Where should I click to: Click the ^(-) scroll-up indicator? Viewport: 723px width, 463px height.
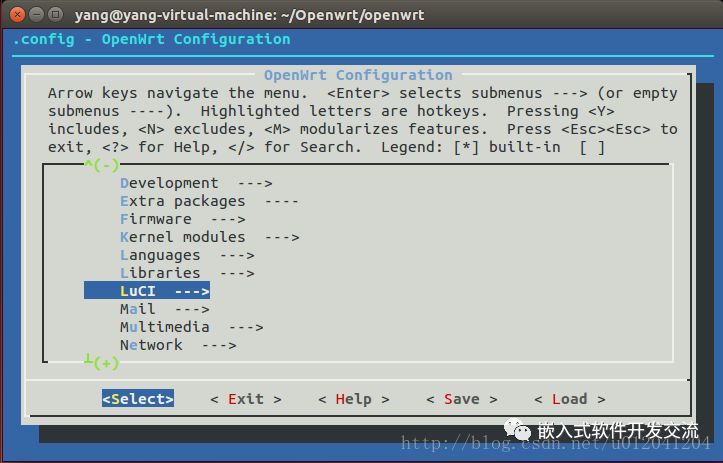[102, 165]
